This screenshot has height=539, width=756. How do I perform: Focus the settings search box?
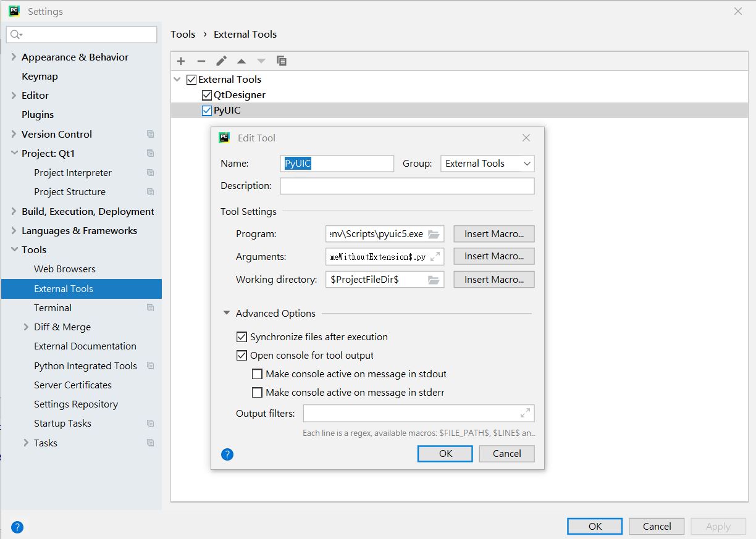(82, 35)
